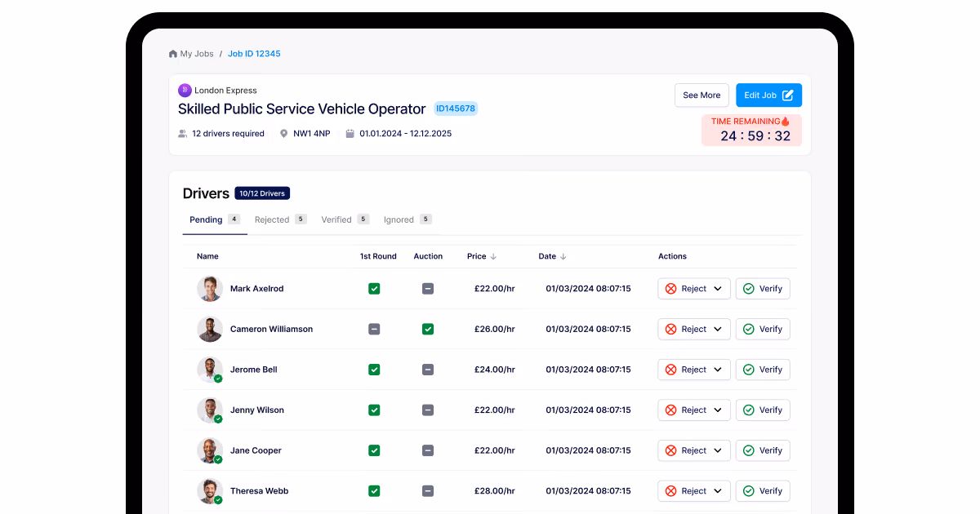The image size is (980, 514).
Task: Toggle Jenny Wilson's Auction checkbox
Action: [428, 410]
